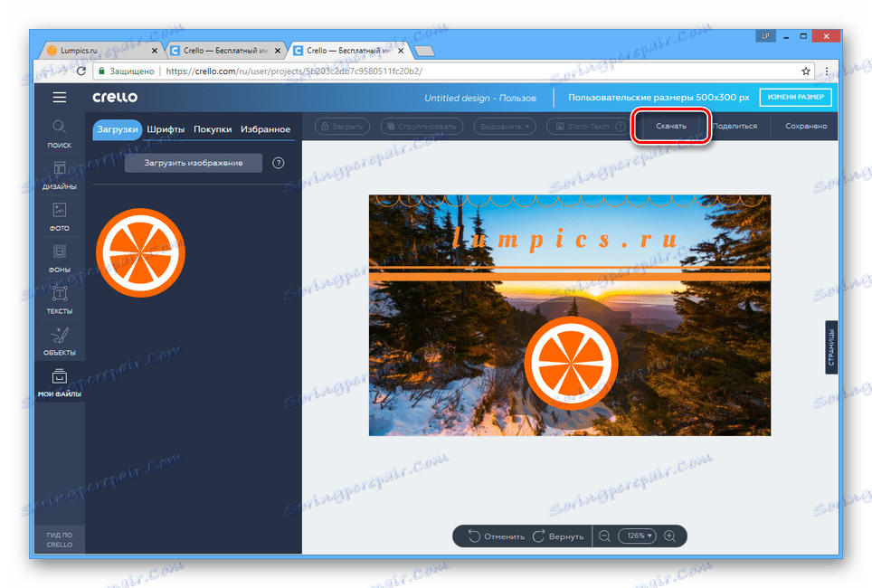This screenshot has height=588, width=872.
Task: Click the Вернуть redo button
Action: (x=558, y=536)
